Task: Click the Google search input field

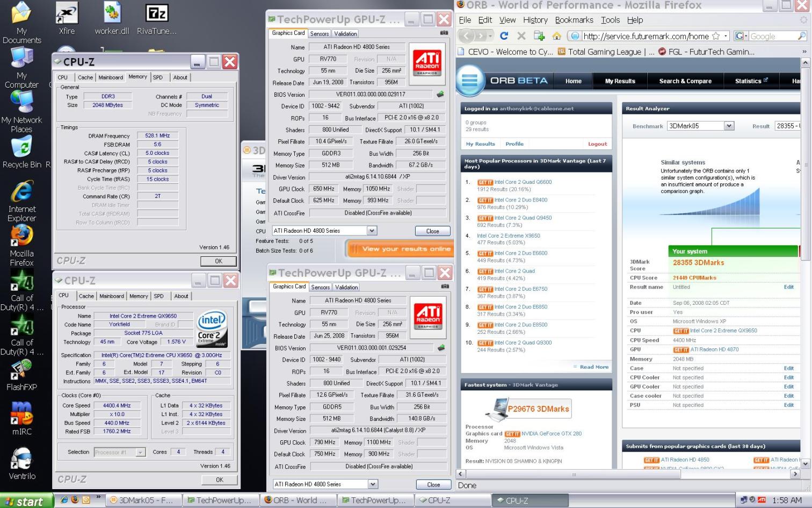Action: point(772,36)
